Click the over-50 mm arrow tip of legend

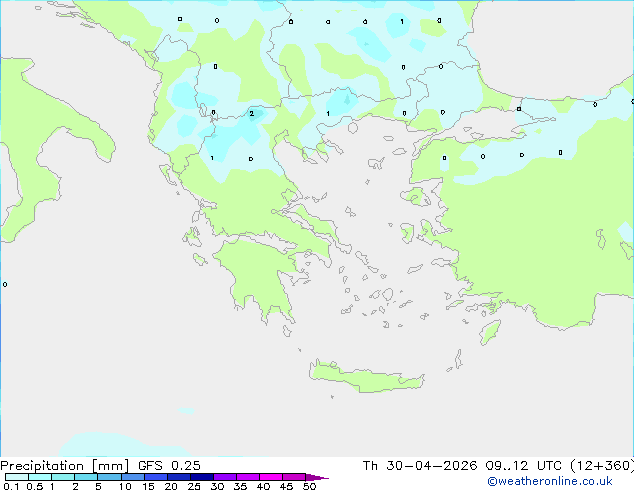pos(317,477)
